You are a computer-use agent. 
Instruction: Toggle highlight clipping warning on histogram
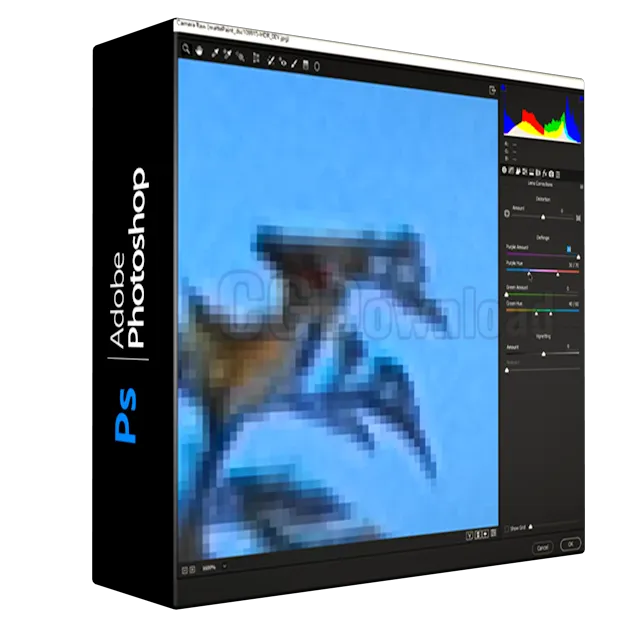coord(581,98)
